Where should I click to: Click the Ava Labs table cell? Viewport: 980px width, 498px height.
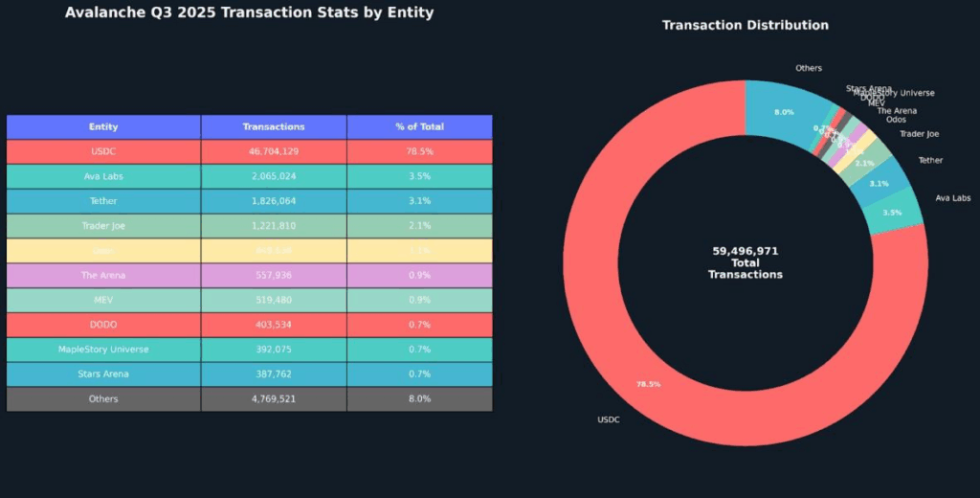(x=103, y=176)
